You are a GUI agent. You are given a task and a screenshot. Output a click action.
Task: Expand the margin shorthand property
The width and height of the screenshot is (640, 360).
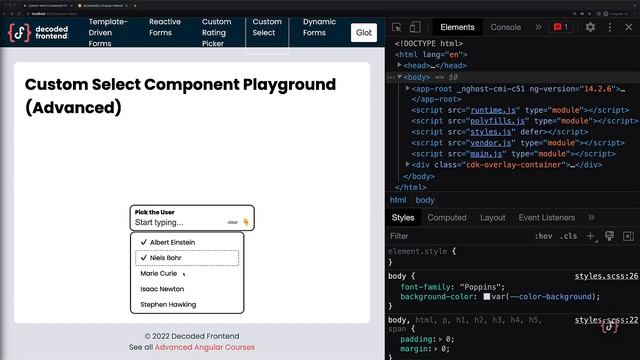(436, 349)
